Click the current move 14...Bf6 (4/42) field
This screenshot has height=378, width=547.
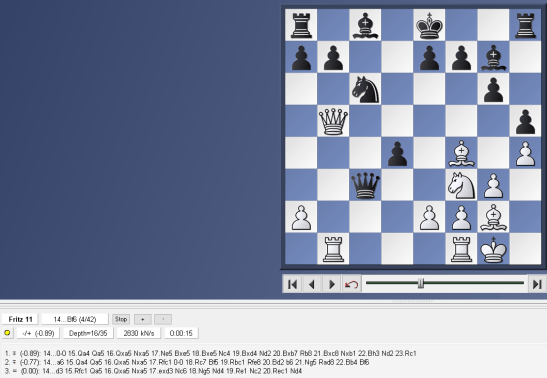(75, 319)
